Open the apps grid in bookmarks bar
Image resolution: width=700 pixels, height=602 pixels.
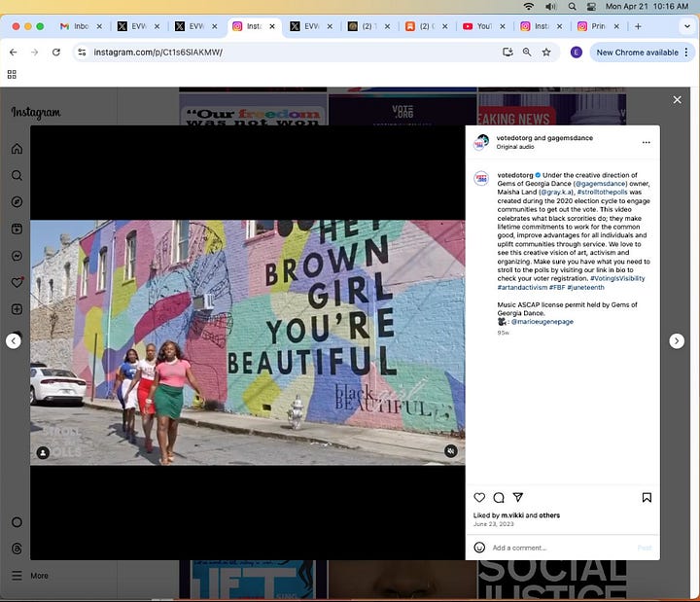(12, 74)
